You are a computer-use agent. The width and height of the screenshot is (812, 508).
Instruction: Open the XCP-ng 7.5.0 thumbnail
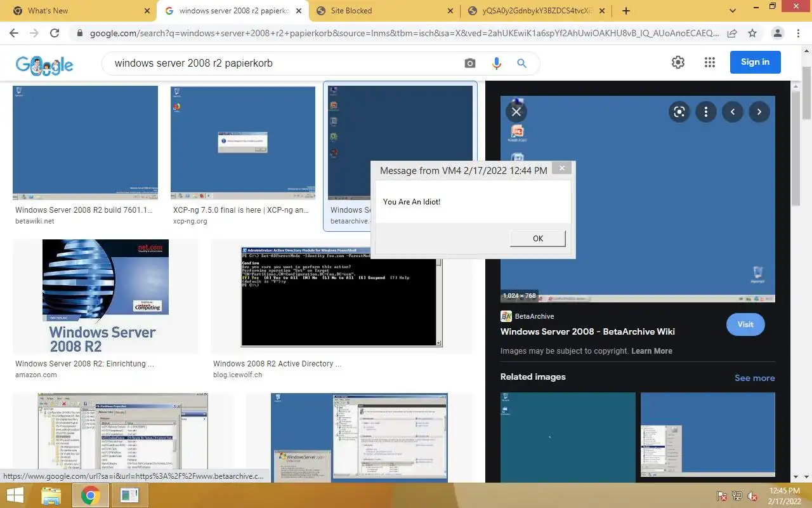(242, 143)
